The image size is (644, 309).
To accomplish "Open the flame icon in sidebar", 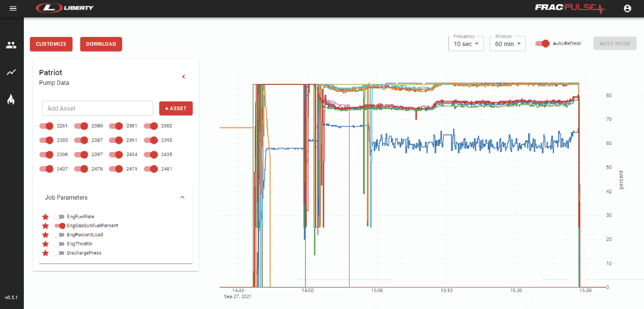I will point(11,100).
